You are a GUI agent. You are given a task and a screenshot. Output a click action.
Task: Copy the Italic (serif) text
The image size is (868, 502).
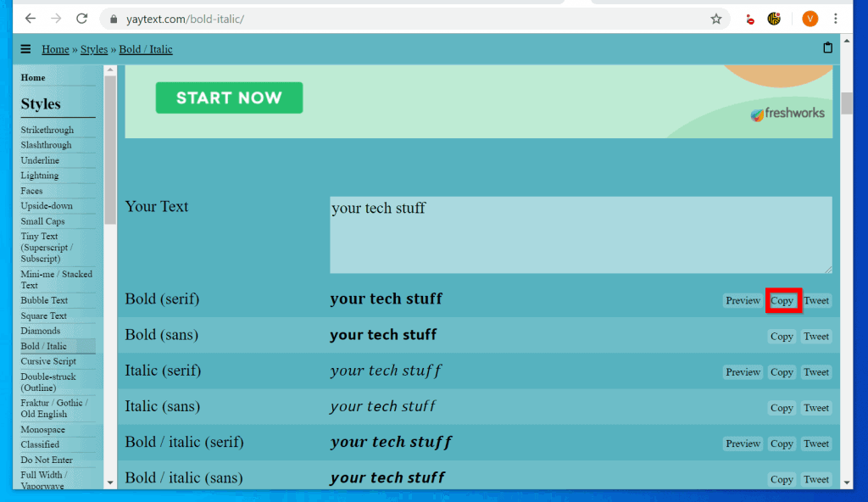coord(782,371)
